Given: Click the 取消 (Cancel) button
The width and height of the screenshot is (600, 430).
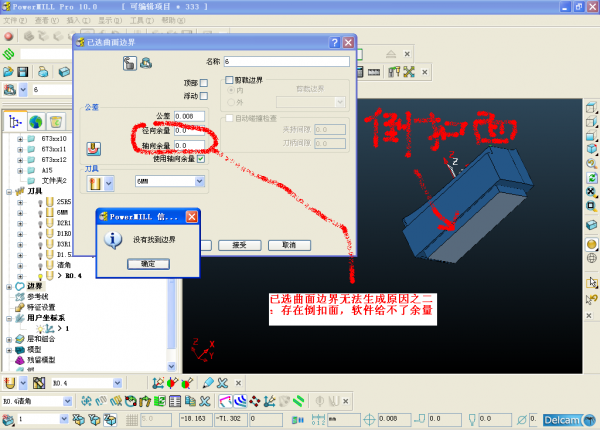Looking at the screenshot, I should coord(289,245).
